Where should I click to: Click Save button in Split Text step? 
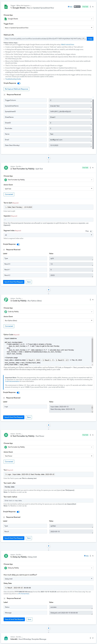click(29, 282)
